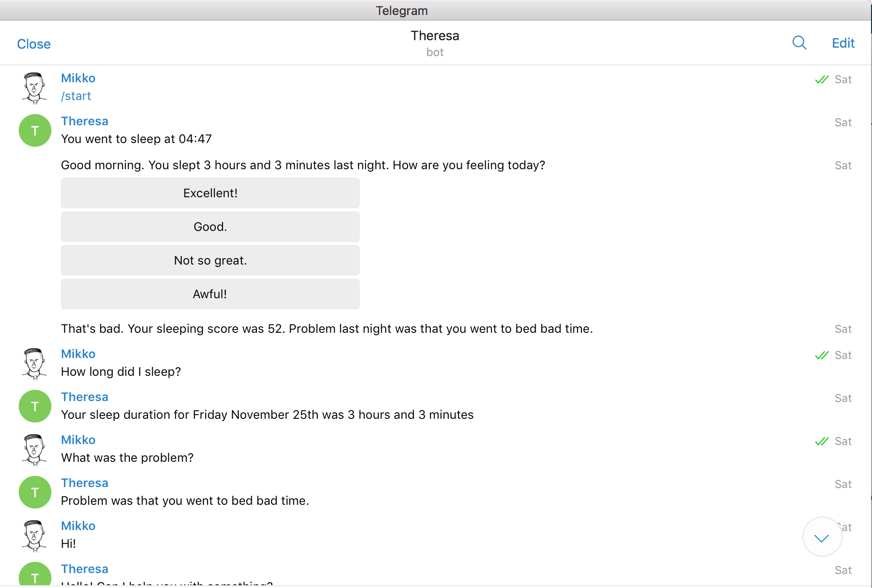Select message 'What was the problem?'
The width and height of the screenshot is (872, 588).
point(127,458)
